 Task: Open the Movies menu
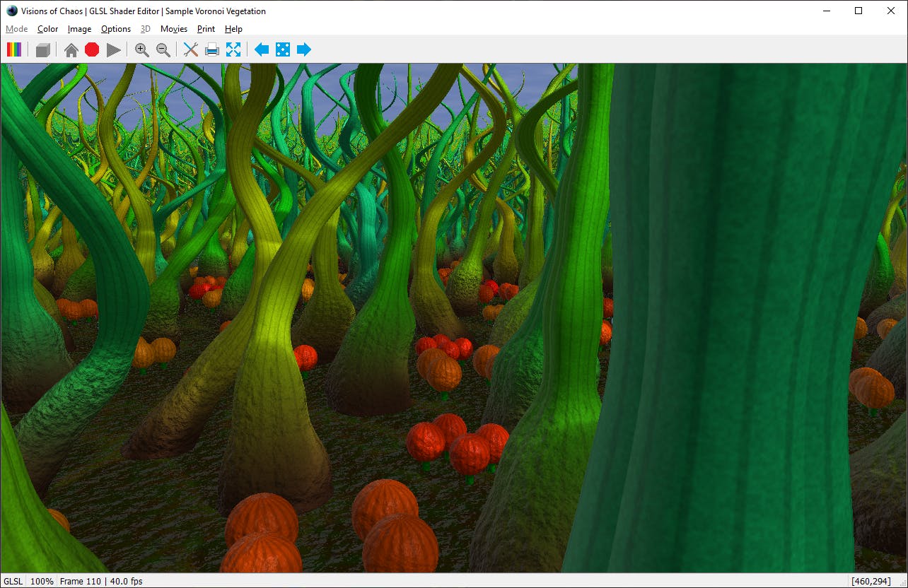click(173, 29)
